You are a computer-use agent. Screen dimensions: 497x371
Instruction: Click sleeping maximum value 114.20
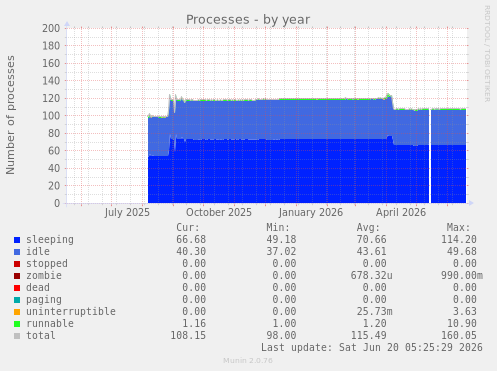459,240
